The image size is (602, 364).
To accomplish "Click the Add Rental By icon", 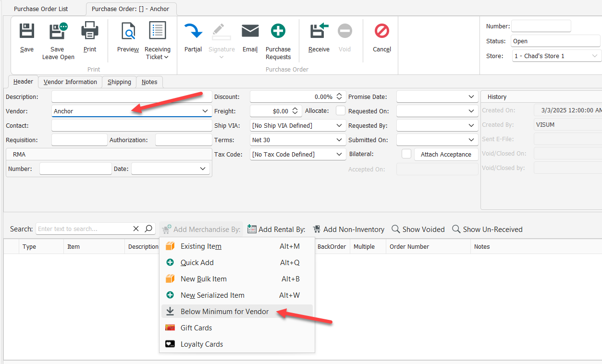I will tap(252, 229).
